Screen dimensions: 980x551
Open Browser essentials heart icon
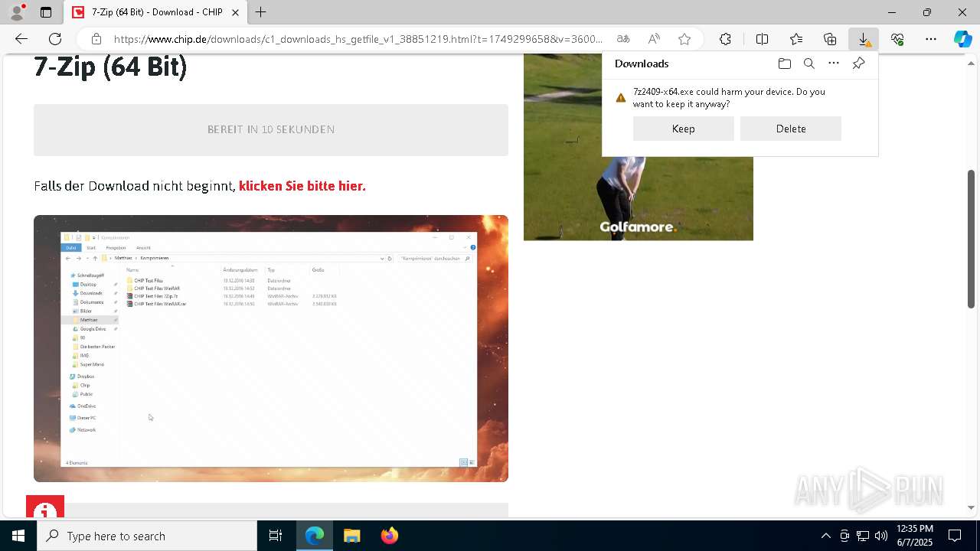tap(897, 39)
